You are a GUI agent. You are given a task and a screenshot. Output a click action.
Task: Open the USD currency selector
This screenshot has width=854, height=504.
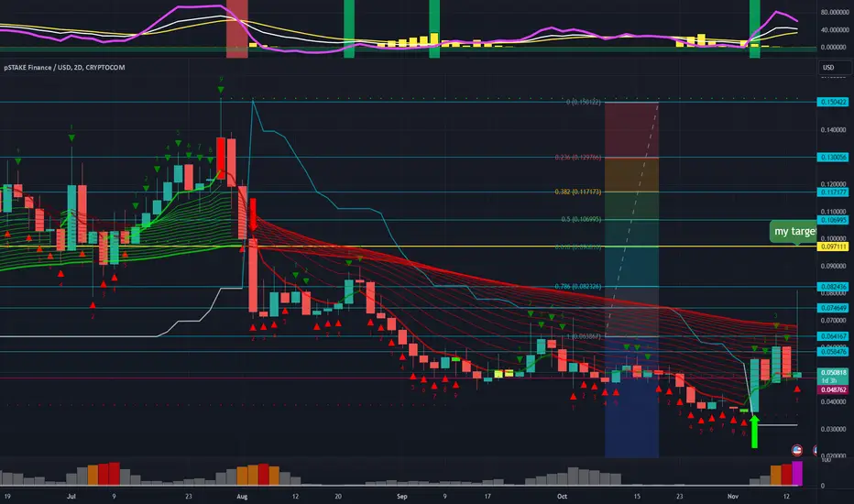[835, 68]
